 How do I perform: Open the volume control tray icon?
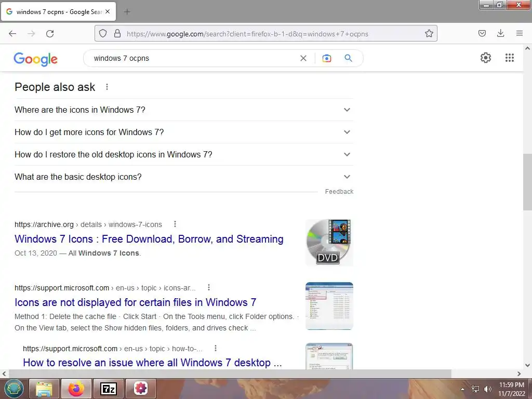(x=488, y=389)
